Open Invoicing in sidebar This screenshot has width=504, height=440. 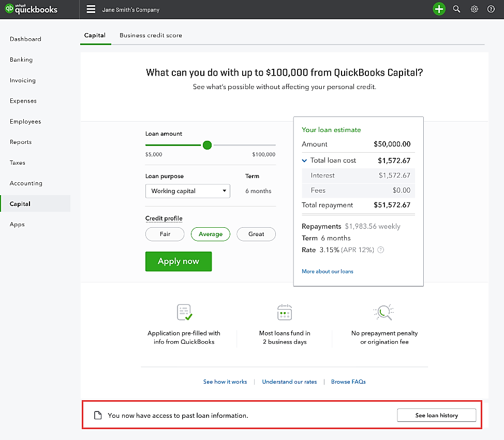(x=22, y=80)
